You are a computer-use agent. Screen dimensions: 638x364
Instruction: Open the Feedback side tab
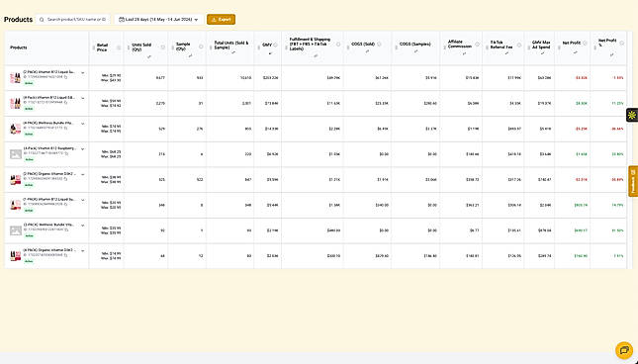click(x=633, y=181)
